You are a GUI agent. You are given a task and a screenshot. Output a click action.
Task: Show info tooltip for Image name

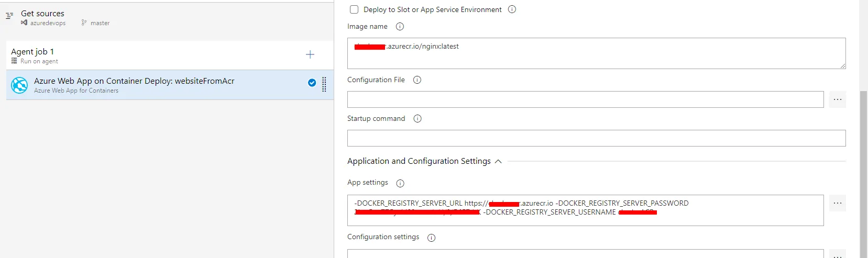pyautogui.click(x=400, y=27)
